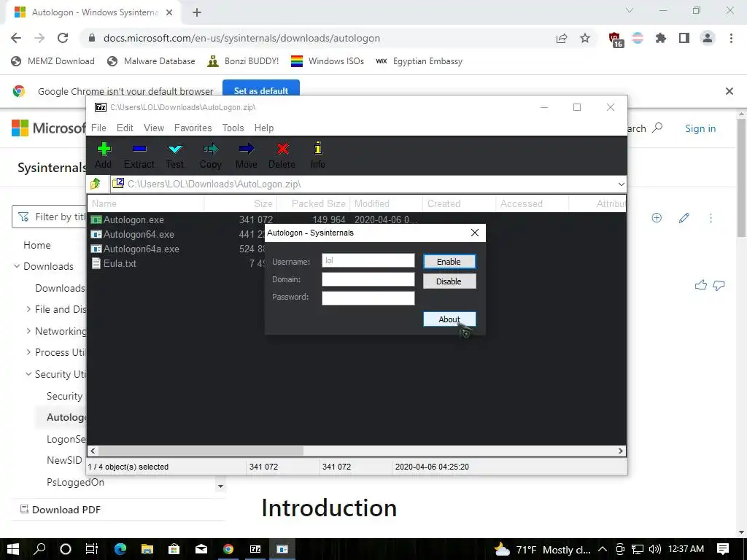The height and width of the screenshot is (560, 747).
Task: Open the Tools menu in 7-Zip
Action: pyautogui.click(x=233, y=128)
